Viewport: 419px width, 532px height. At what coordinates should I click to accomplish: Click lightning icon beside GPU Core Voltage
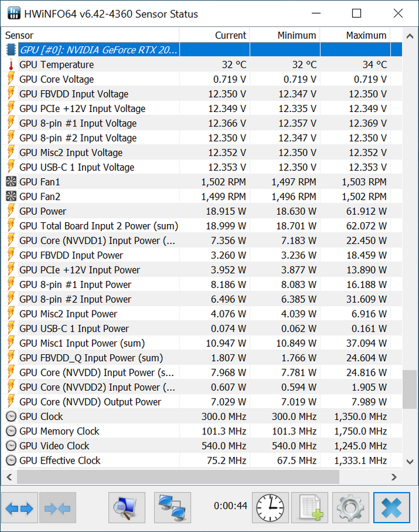11,79
